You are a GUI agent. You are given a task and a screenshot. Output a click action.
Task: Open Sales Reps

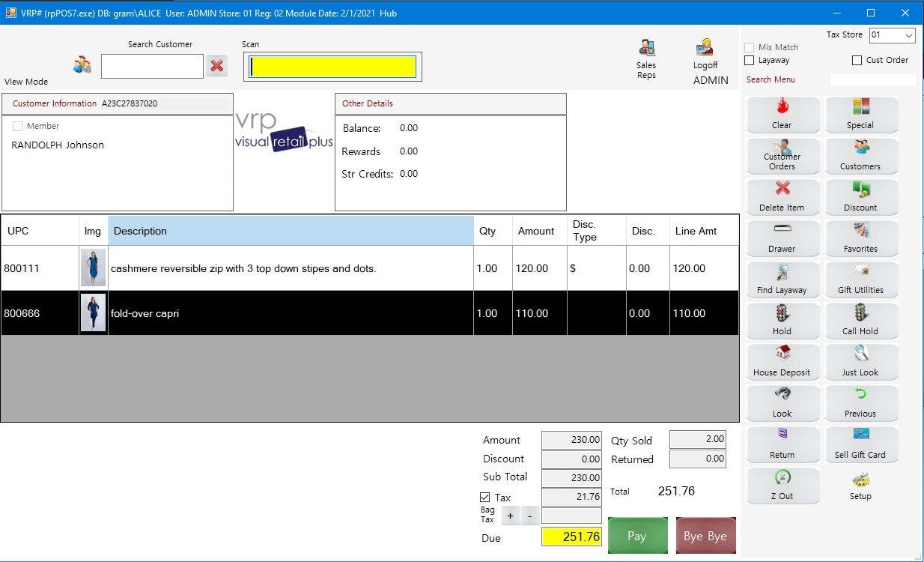coord(646,59)
